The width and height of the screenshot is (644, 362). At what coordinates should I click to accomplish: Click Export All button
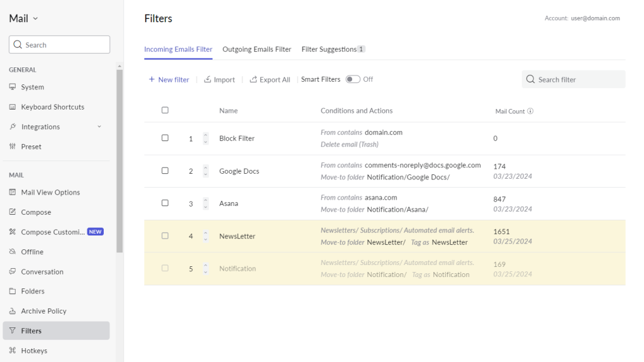[270, 79]
